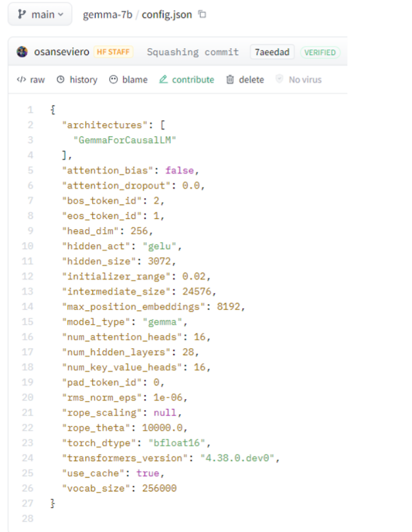The height and width of the screenshot is (532, 412).
Task: Click the "gemma" model_type value
Action: pyautogui.click(x=163, y=322)
